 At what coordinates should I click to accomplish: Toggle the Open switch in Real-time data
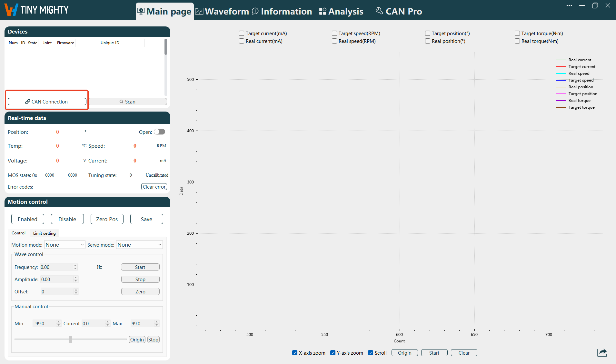[x=159, y=132]
